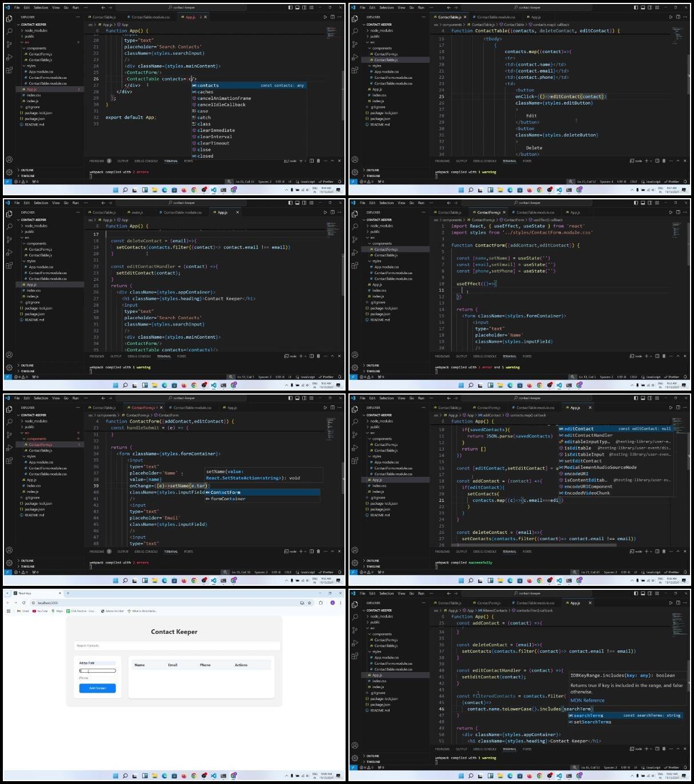Open Source Control in the 'webpack compiled successfully' window
This screenshot has width=694, height=784.
pyautogui.click(x=355, y=434)
